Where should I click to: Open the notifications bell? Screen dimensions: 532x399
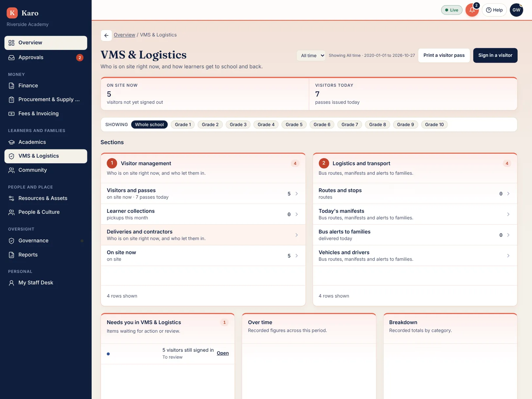point(472,10)
